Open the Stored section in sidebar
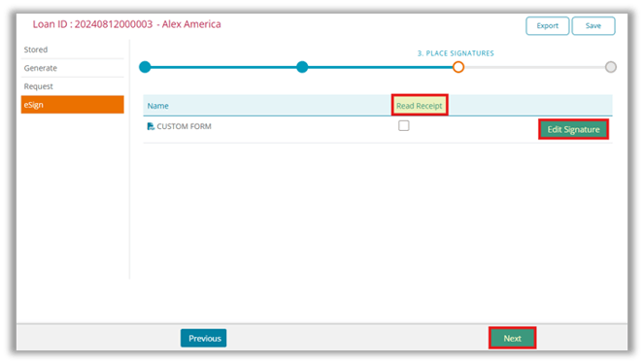 (72, 50)
